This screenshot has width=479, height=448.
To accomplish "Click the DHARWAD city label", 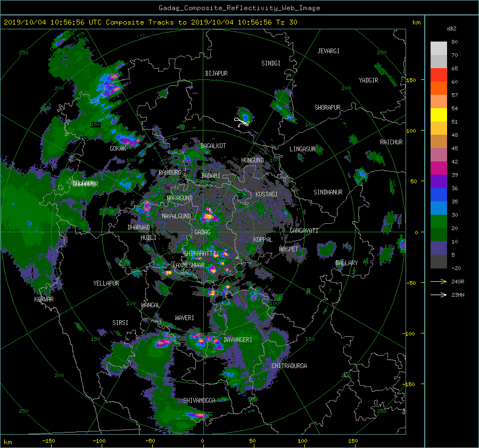I will click(x=138, y=227).
